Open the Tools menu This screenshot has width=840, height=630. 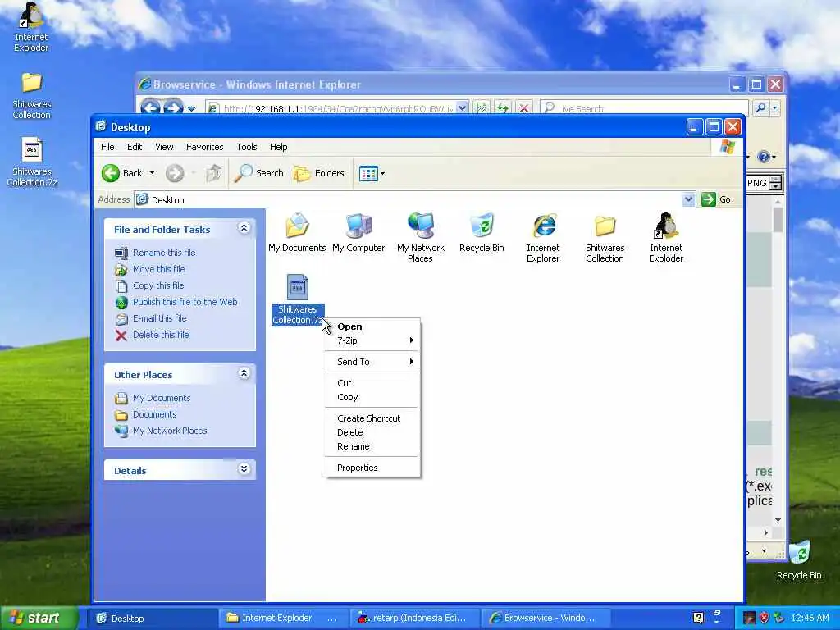247,147
